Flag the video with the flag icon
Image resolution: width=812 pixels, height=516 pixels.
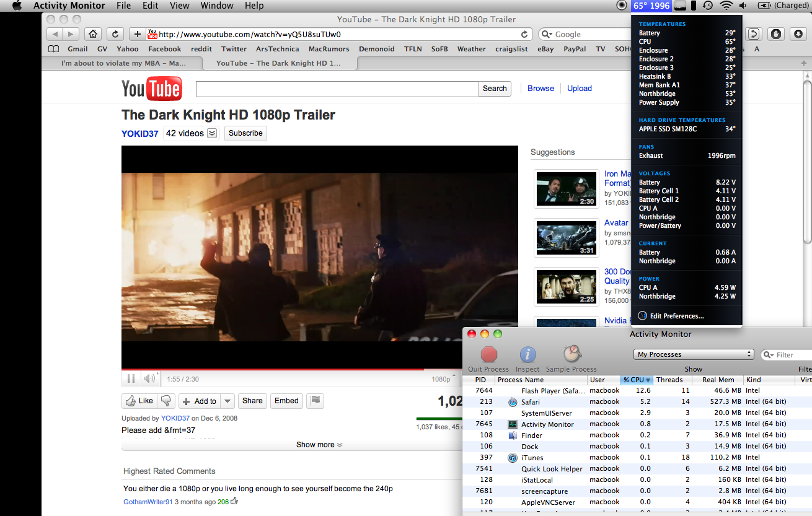pos(316,401)
